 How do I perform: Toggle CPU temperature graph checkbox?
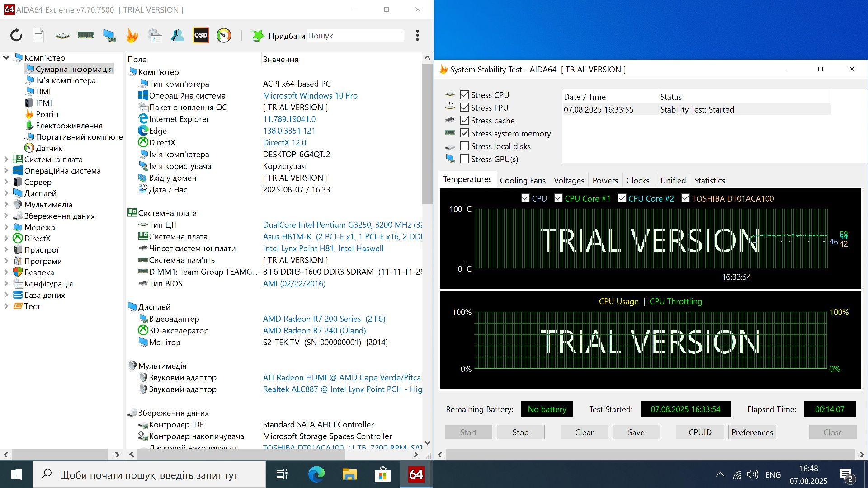pyautogui.click(x=525, y=198)
